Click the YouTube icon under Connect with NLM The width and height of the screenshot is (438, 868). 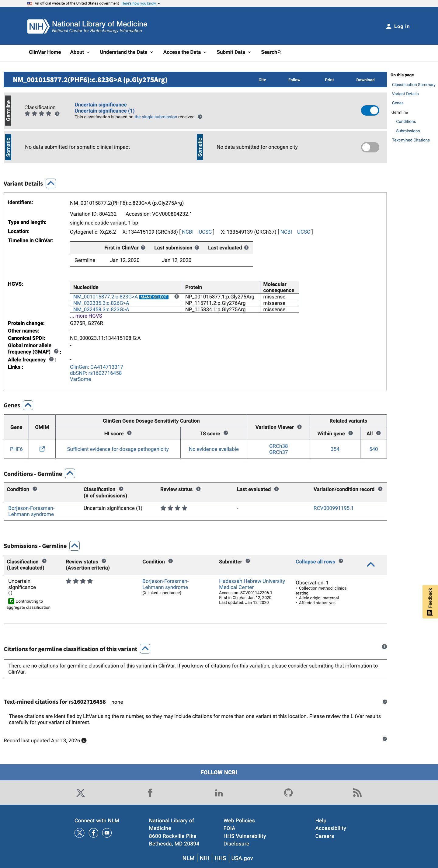pyautogui.click(x=107, y=833)
